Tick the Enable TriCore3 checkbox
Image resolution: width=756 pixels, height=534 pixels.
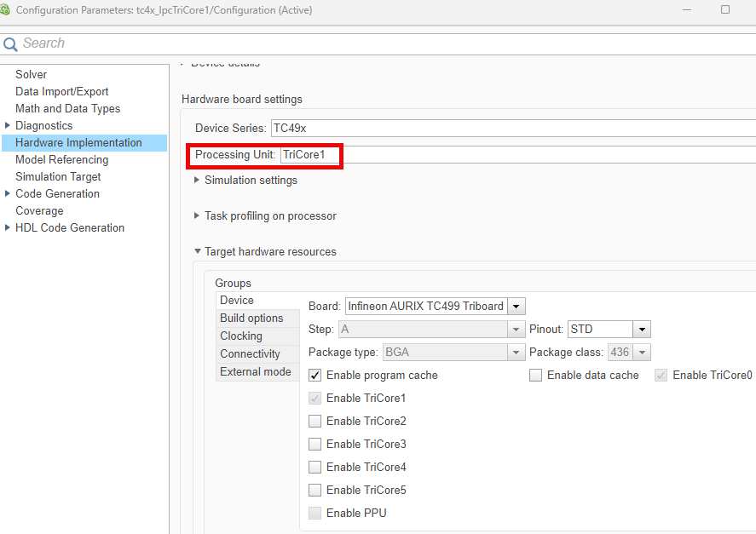coord(315,445)
